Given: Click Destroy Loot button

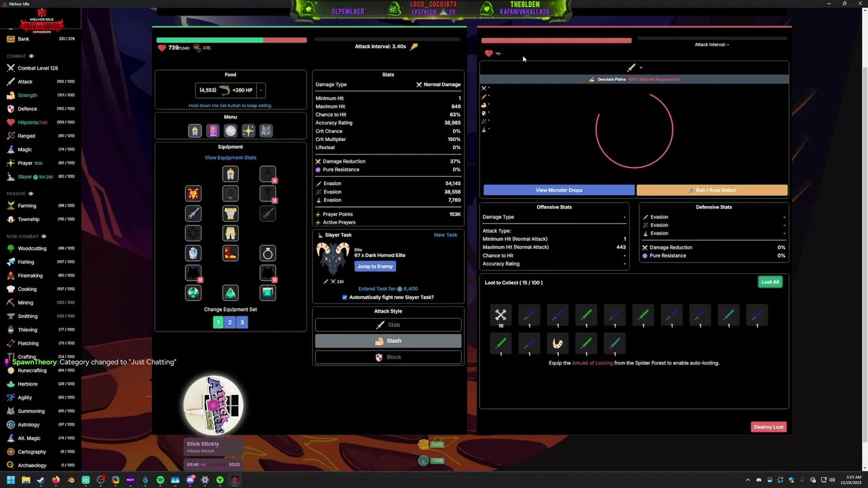Looking at the screenshot, I should (768, 427).
